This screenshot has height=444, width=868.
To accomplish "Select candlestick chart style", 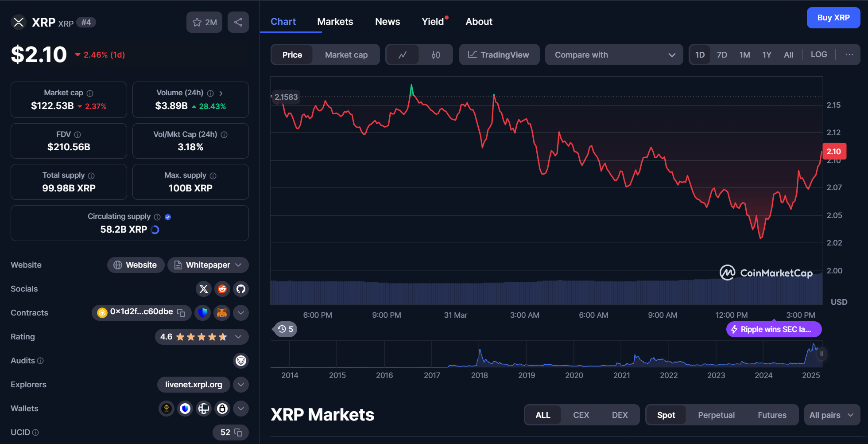I will click(x=436, y=55).
